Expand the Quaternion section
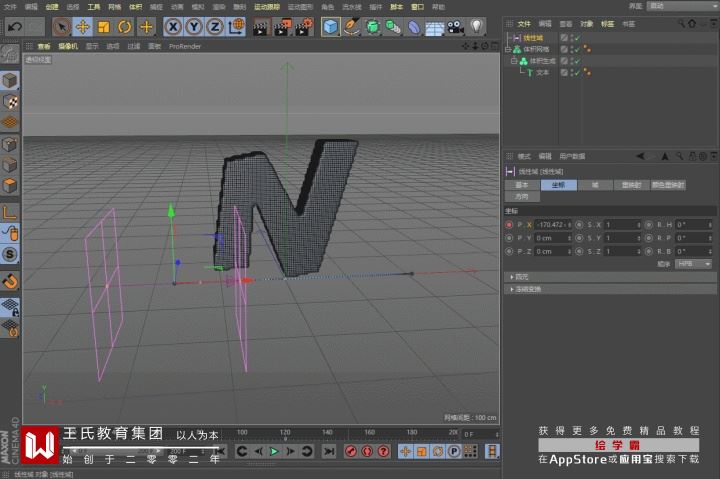This screenshot has height=479, width=720. click(x=610, y=277)
